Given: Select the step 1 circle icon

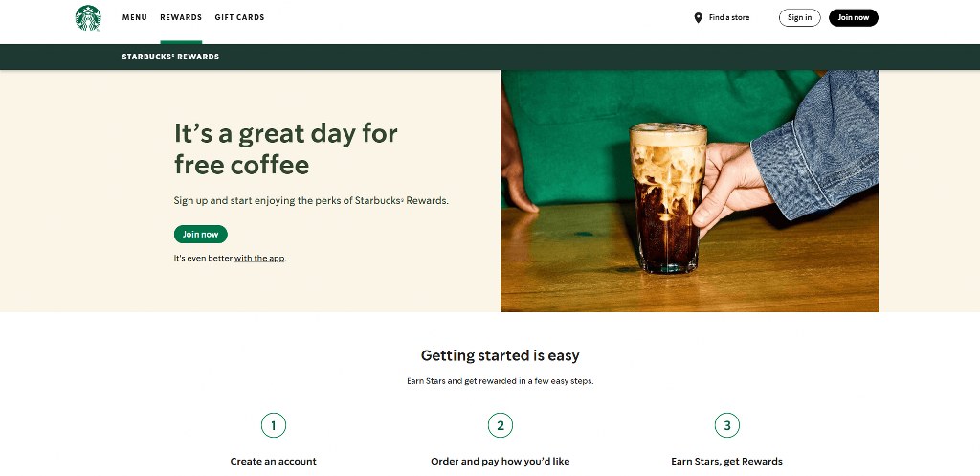Looking at the screenshot, I should point(273,425).
